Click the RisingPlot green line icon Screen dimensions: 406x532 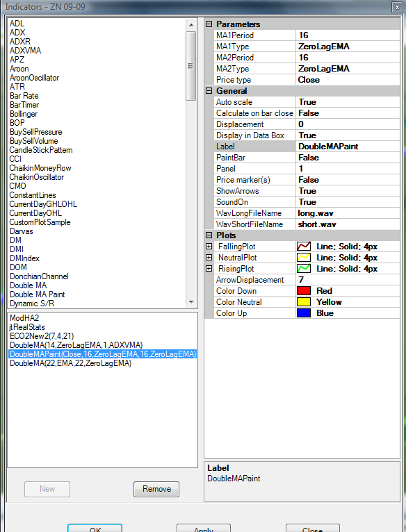click(x=304, y=269)
